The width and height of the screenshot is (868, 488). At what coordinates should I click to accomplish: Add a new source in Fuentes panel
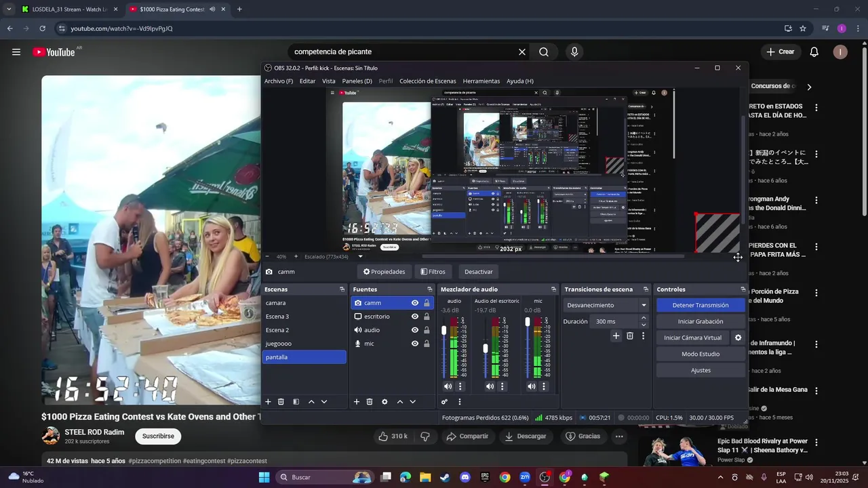point(357,402)
